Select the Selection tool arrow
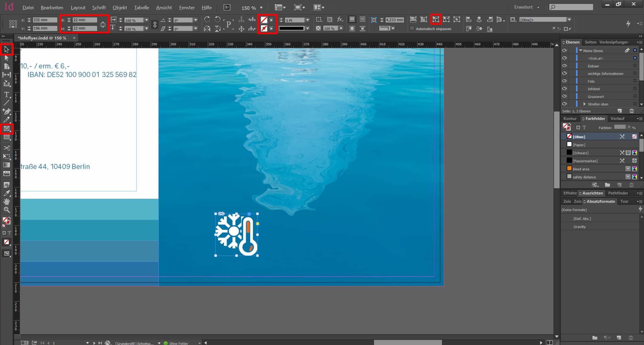The height and width of the screenshot is (345, 644). click(x=6, y=50)
